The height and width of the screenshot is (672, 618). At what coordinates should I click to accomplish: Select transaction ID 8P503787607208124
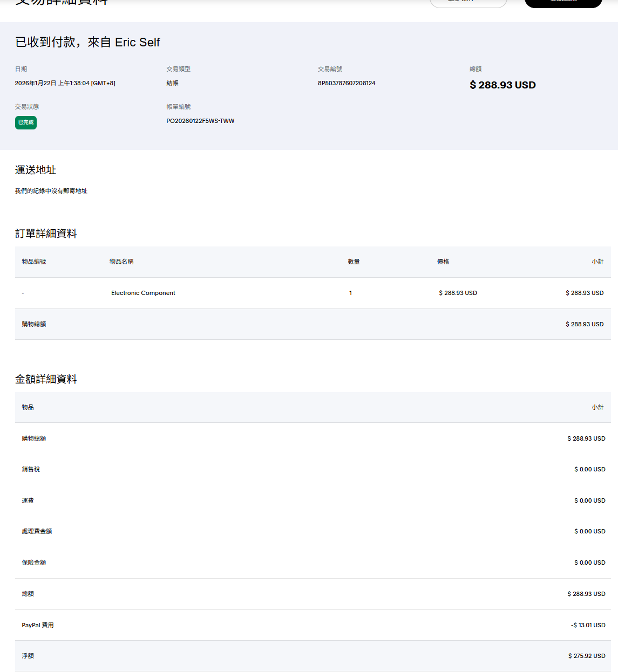click(x=347, y=83)
